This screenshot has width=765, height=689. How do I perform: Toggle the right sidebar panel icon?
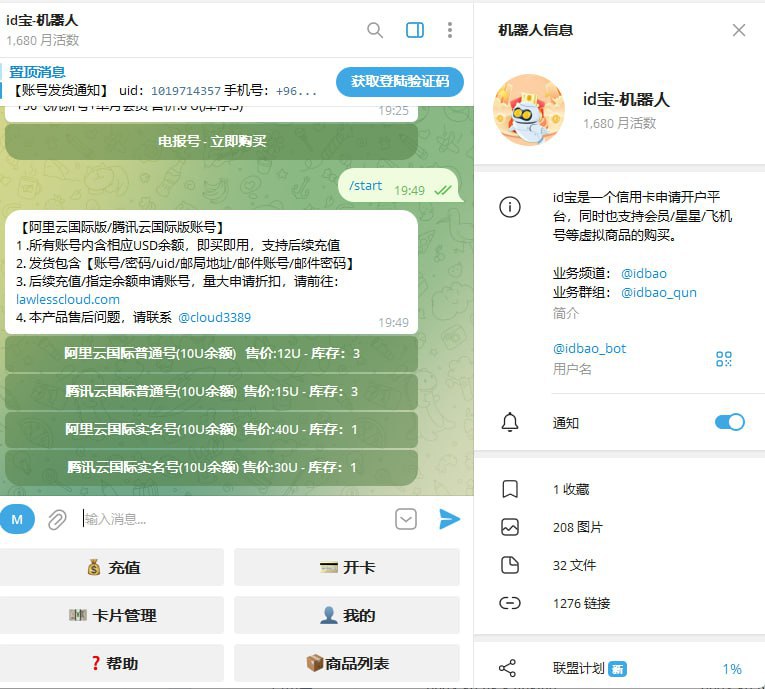coord(415,30)
